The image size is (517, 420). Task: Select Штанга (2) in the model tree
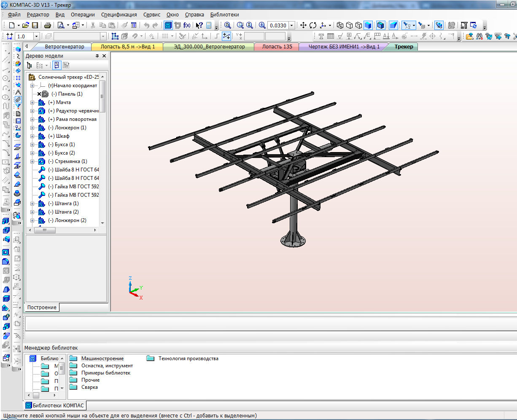63,212
